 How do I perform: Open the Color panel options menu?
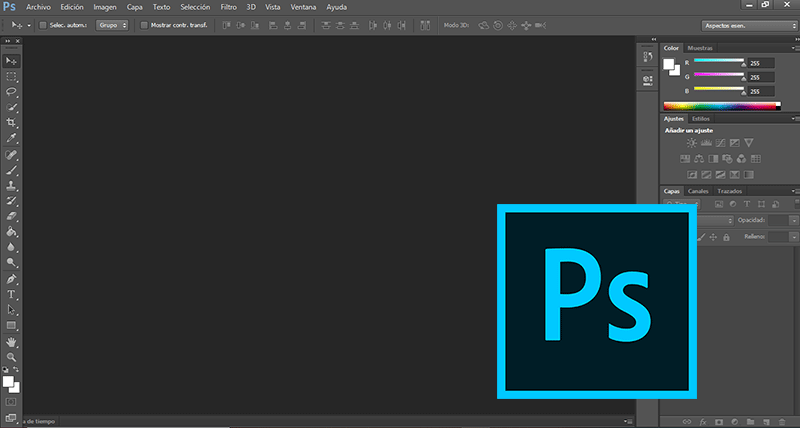click(795, 48)
